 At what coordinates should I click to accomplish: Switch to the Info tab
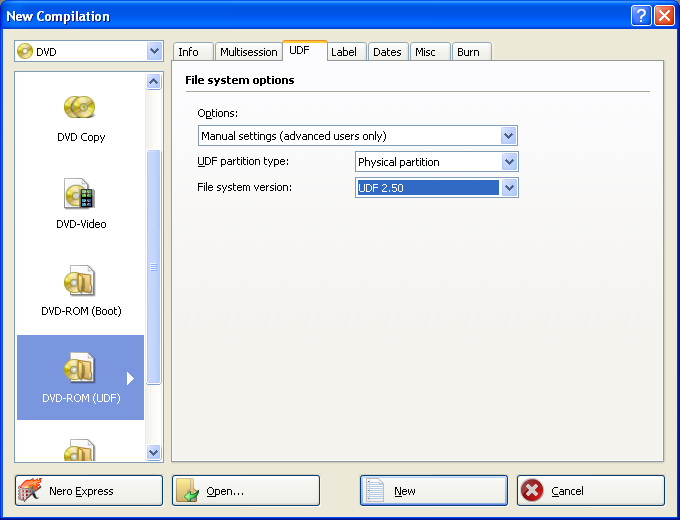point(189,52)
